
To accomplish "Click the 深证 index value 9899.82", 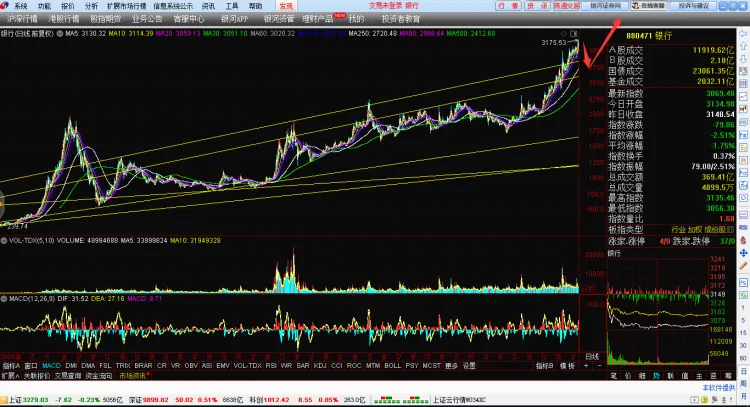I will tap(155, 400).
